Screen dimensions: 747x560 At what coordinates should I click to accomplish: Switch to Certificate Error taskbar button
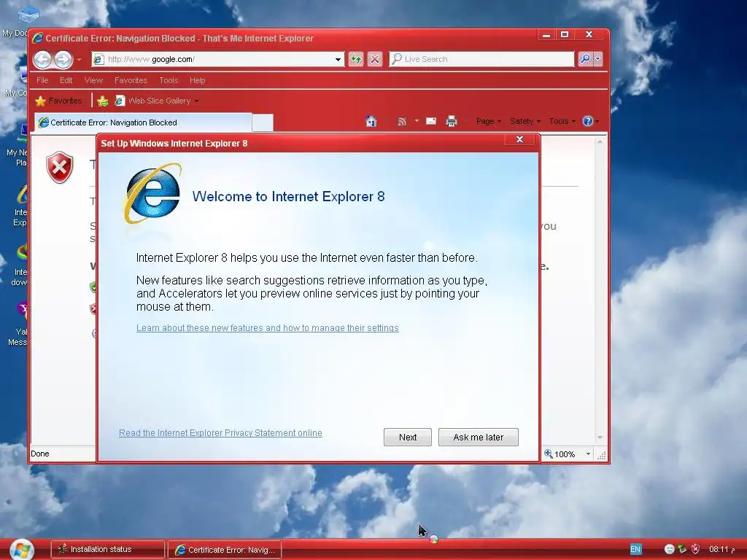coord(225,550)
